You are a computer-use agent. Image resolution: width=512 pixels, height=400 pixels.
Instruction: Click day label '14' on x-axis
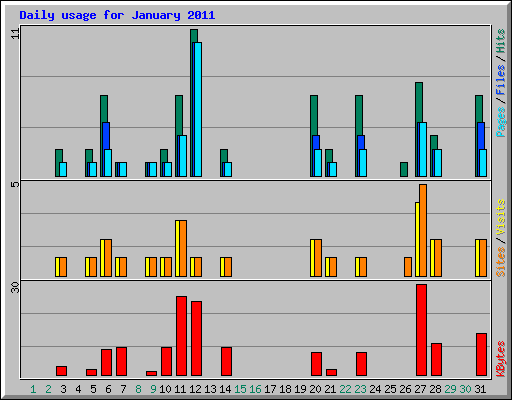coord(225,389)
